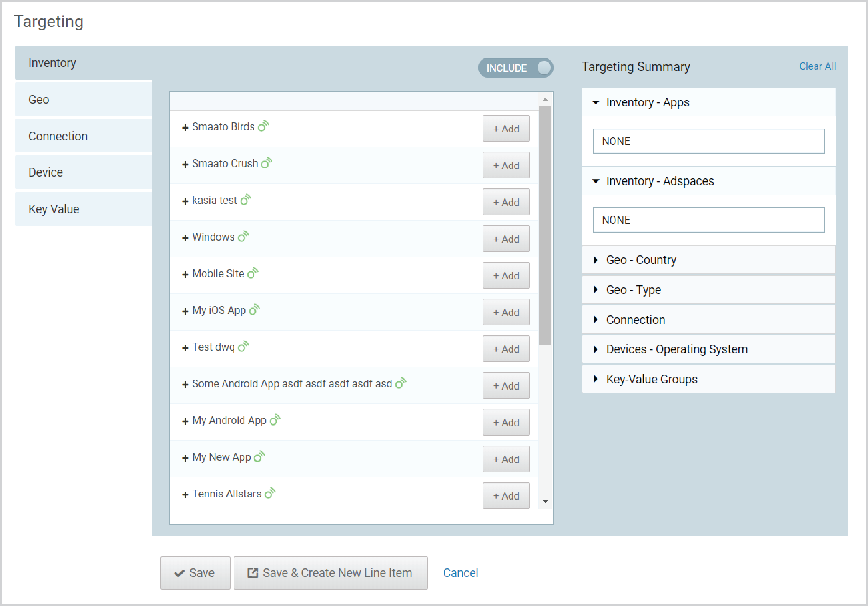The width and height of the screenshot is (868, 606).
Task: Click the green status icon beside Tennis Allstars
Action: click(270, 493)
